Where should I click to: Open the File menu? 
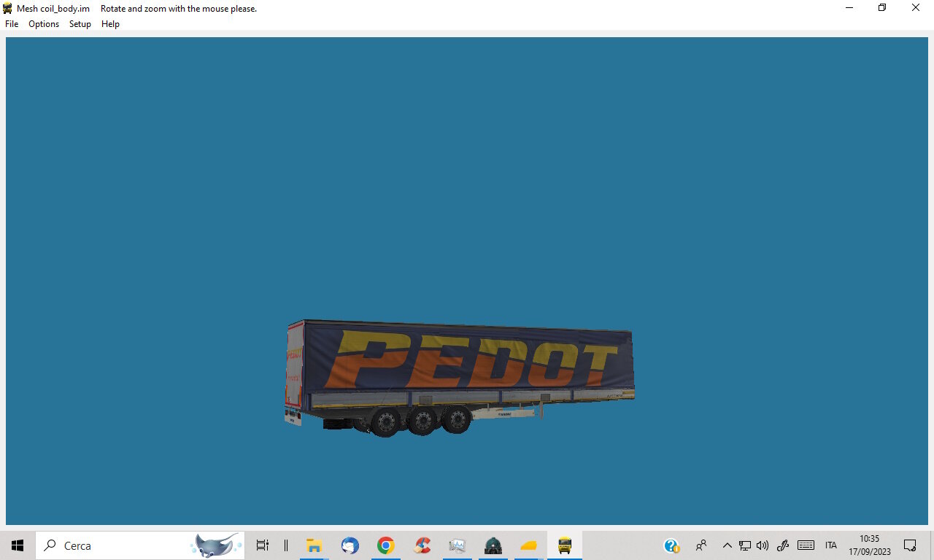click(12, 24)
